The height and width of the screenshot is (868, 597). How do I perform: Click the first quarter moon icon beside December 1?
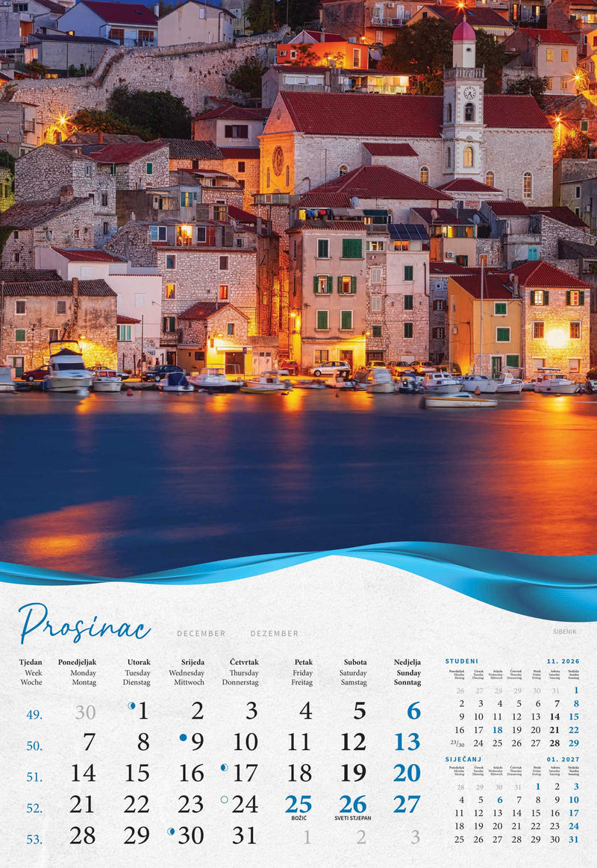[131, 706]
